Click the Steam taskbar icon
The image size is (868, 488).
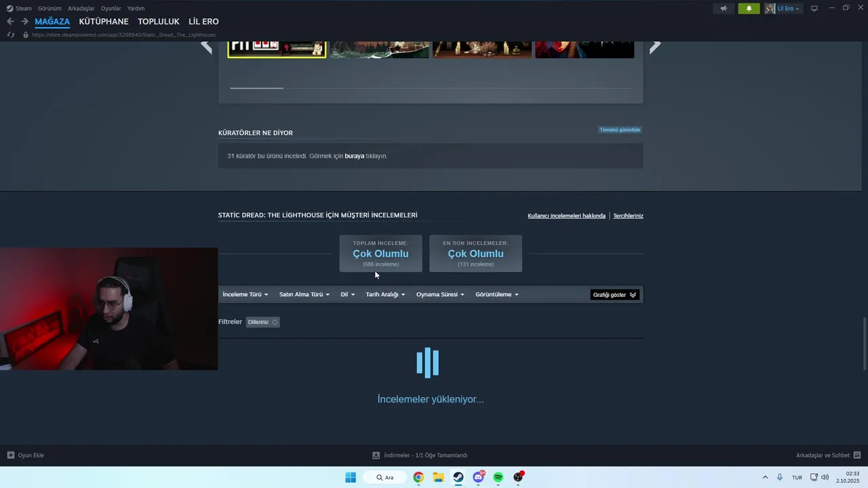[x=458, y=477]
